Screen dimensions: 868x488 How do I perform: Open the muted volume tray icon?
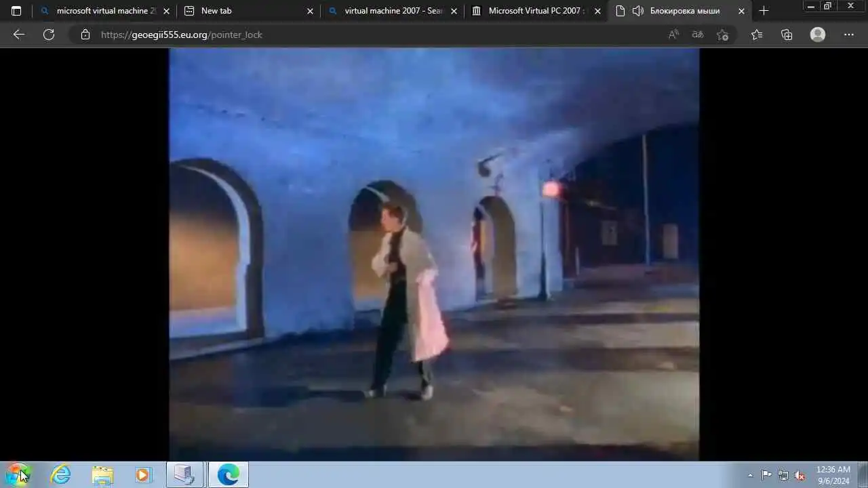(800, 475)
